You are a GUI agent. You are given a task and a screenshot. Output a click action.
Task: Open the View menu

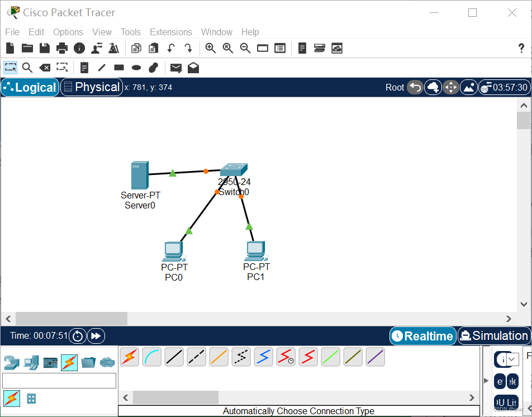pyautogui.click(x=102, y=32)
